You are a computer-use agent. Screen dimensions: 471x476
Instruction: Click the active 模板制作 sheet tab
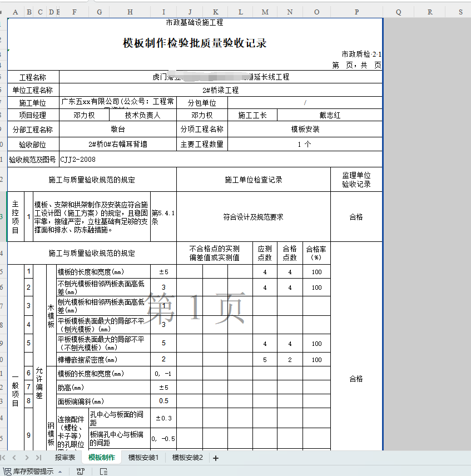102,458
